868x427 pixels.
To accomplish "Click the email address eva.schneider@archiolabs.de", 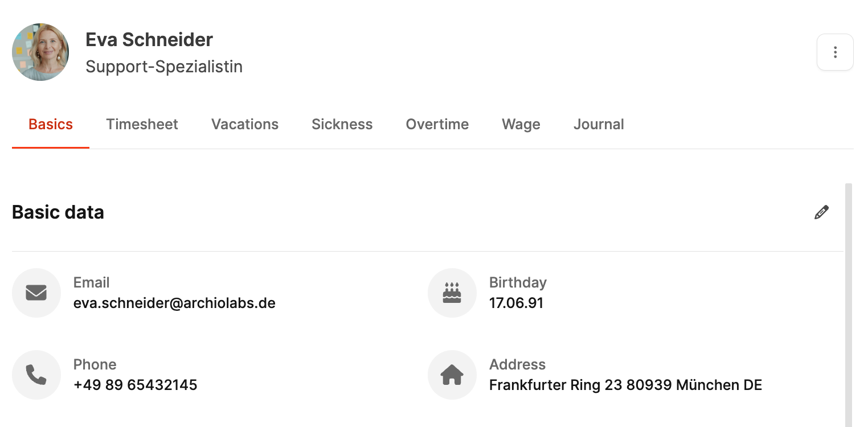I will coord(174,303).
